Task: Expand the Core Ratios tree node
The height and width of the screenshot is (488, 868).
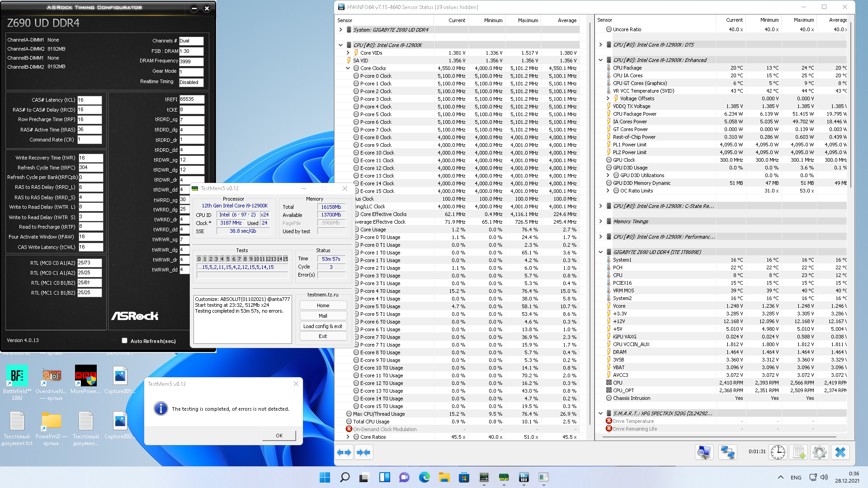Action: 348,437
